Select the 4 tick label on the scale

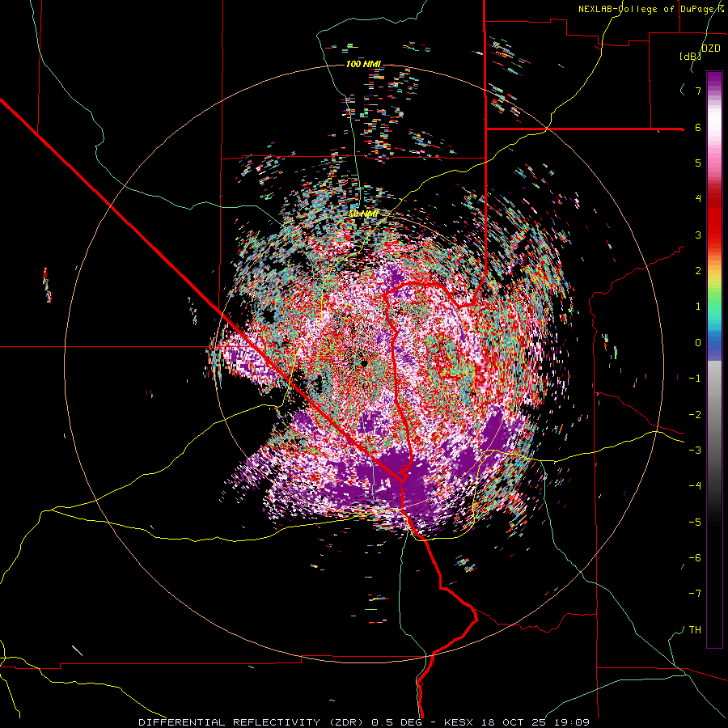[698, 199]
